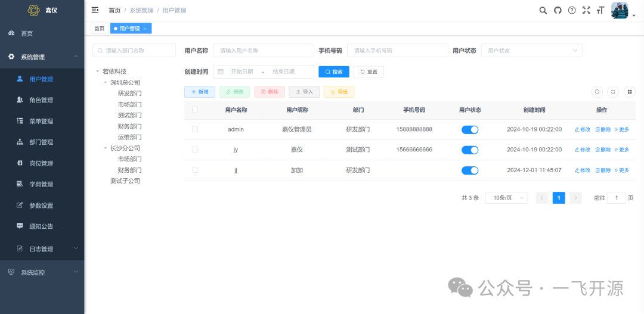Open 用户管理 in sidebar

tap(42, 79)
